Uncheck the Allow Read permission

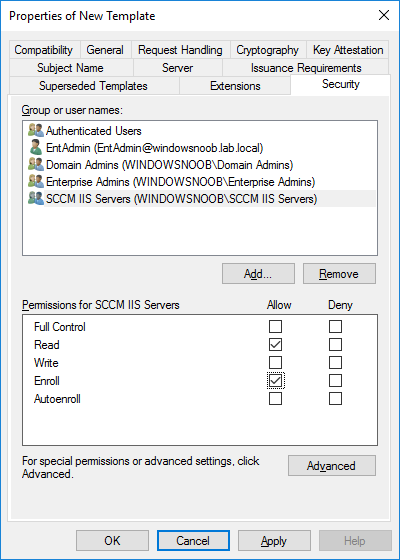click(275, 345)
